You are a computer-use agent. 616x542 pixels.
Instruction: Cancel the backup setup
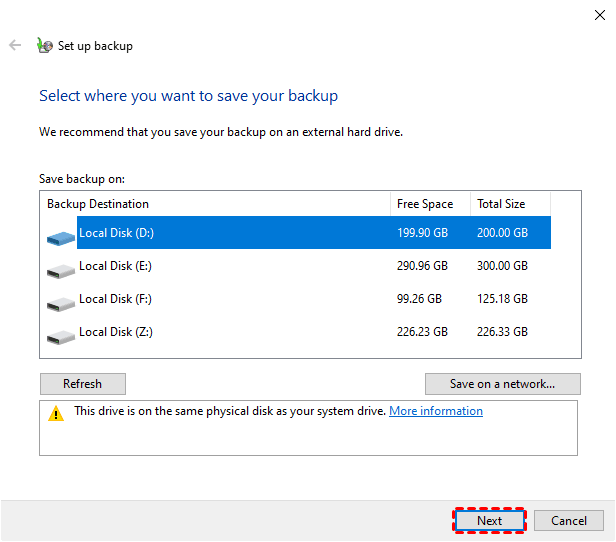(569, 520)
